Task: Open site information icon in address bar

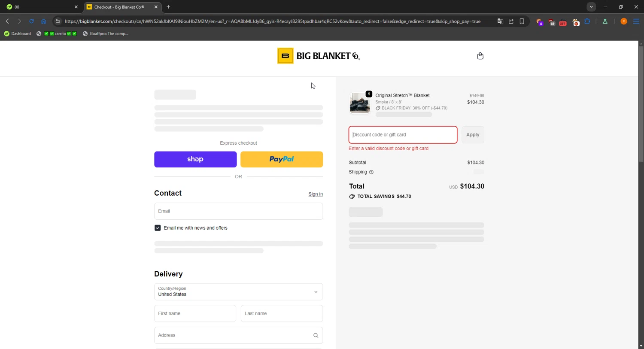Action: pos(58,21)
